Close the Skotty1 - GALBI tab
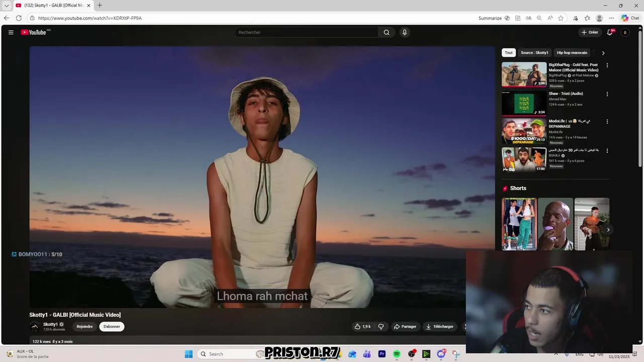This screenshot has height=362, width=644. 89,6
